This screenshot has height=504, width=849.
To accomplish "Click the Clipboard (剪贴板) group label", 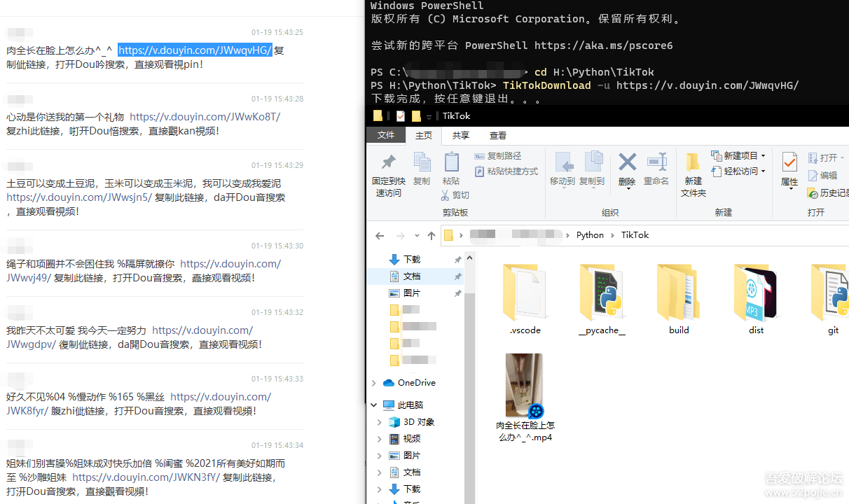I will pos(455,212).
